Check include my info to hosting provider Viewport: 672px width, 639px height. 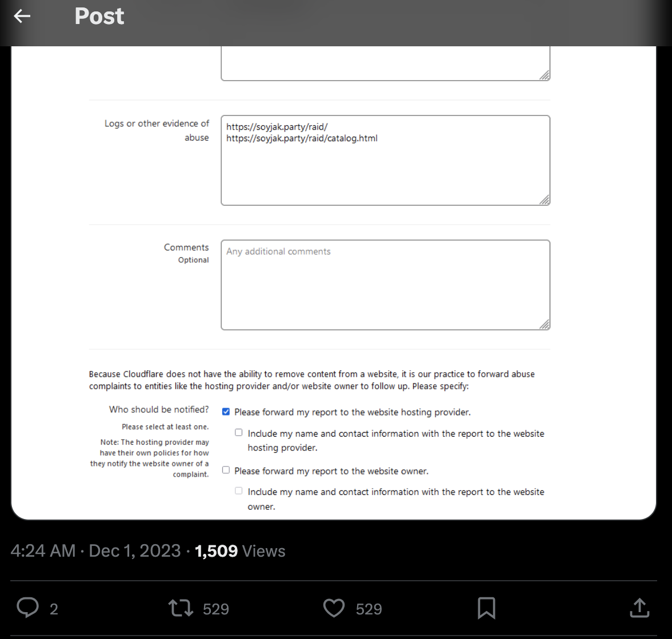[x=239, y=433]
